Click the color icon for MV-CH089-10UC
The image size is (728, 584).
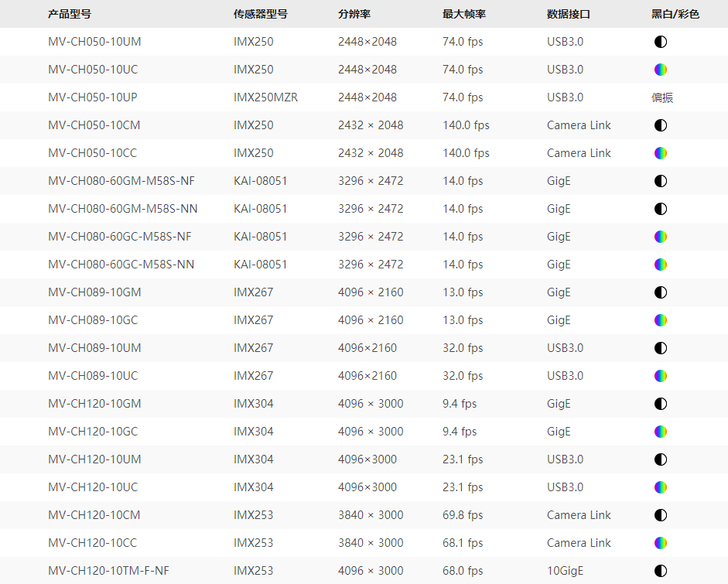click(660, 376)
